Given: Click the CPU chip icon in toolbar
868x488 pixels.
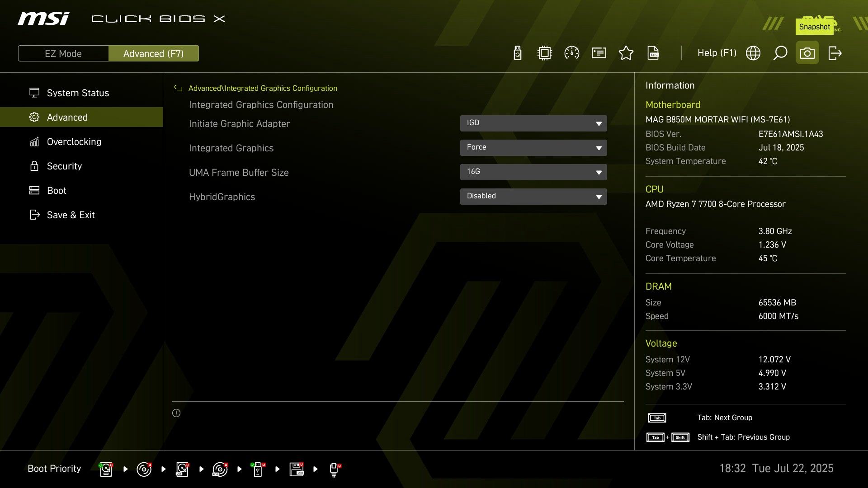Looking at the screenshot, I should tap(545, 53).
